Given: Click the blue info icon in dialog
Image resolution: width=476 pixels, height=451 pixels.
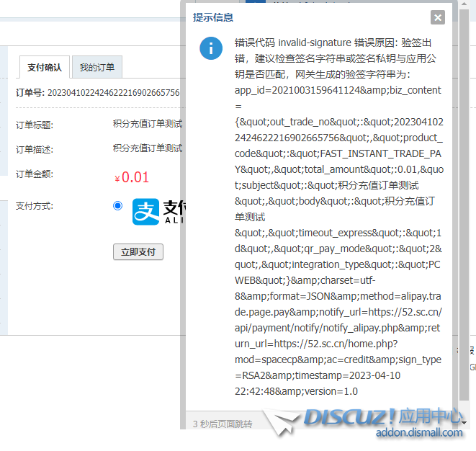Looking at the screenshot, I should pos(211,48).
